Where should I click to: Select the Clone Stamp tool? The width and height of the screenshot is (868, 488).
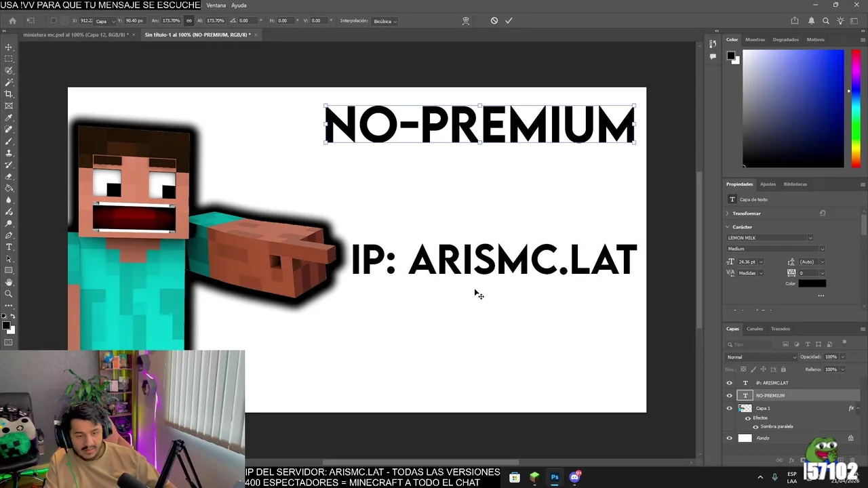(9, 153)
